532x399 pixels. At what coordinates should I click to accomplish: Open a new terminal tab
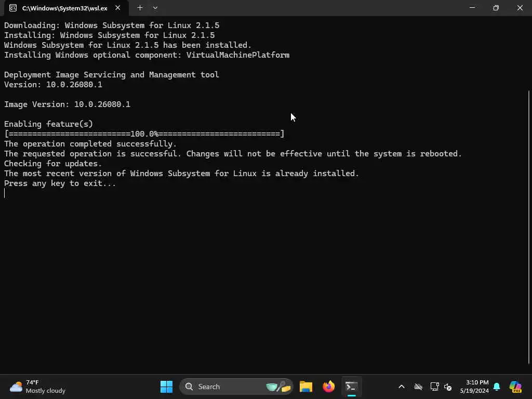(140, 7)
